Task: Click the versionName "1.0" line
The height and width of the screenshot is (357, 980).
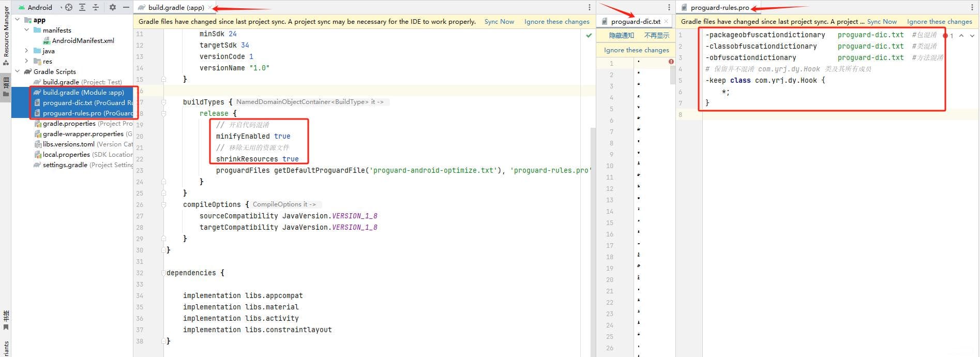Action: pyautogui.click(x=234, y=68)
